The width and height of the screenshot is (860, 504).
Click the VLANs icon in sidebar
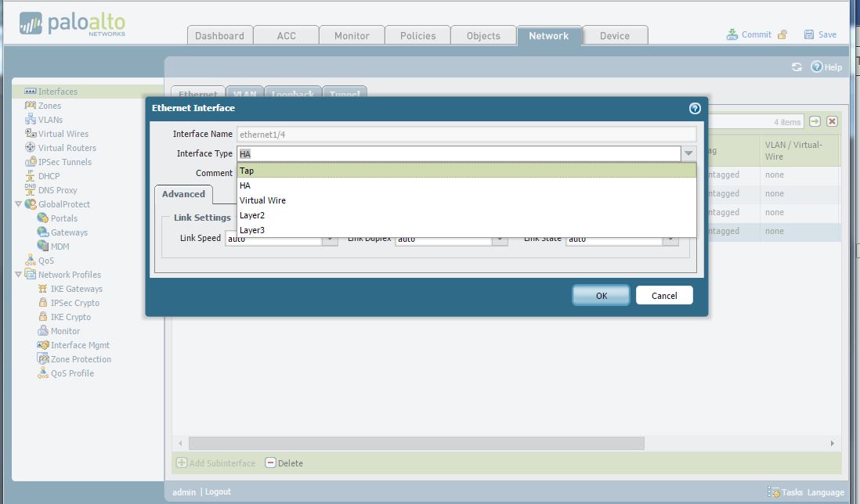click(31, 120)
